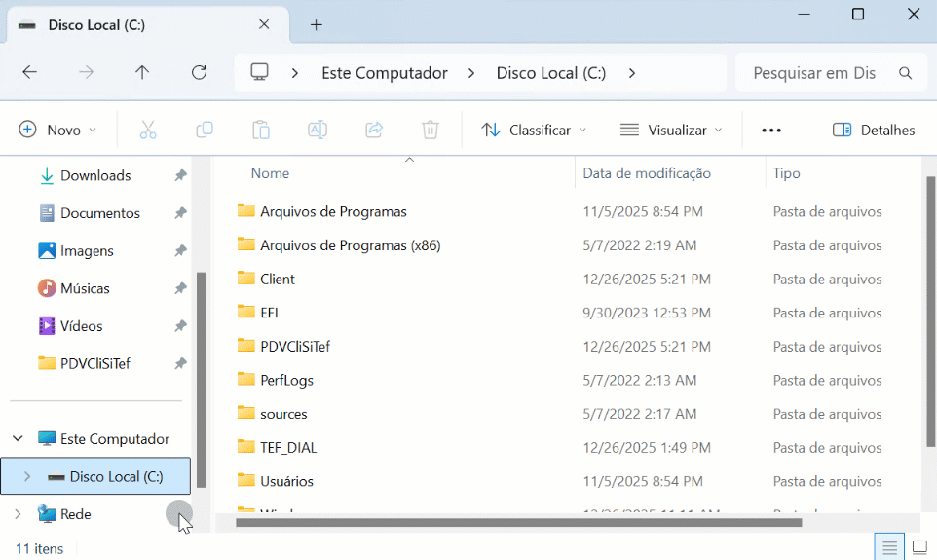Refresh the current folder view
This screenshot has width=937, height=560.
click(199, 72)
